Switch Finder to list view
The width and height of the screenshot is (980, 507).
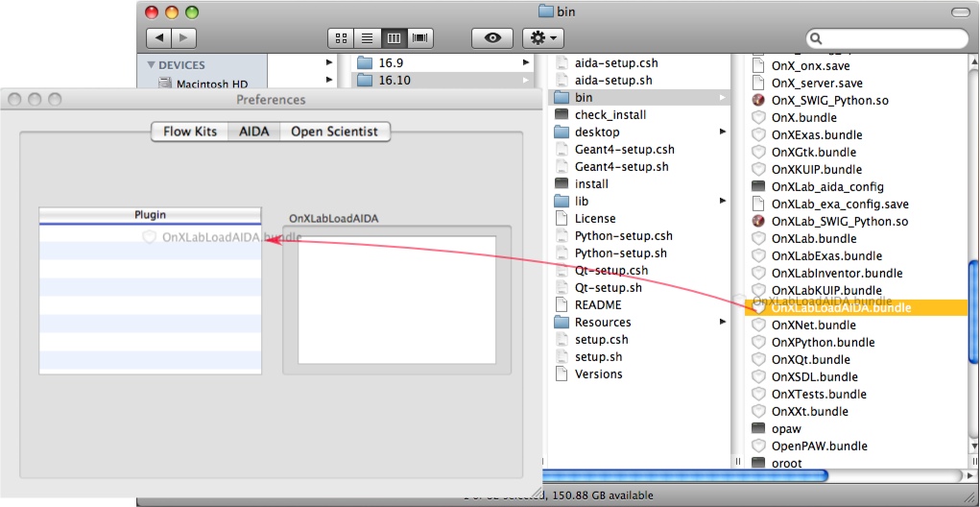point(368,38)
